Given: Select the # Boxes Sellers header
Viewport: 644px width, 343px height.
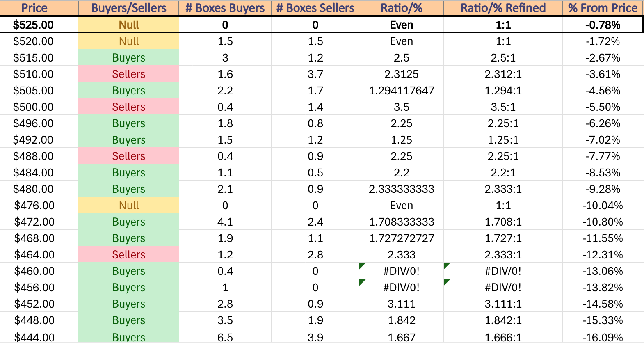Looking at the screenshot, I should [315, 8].
